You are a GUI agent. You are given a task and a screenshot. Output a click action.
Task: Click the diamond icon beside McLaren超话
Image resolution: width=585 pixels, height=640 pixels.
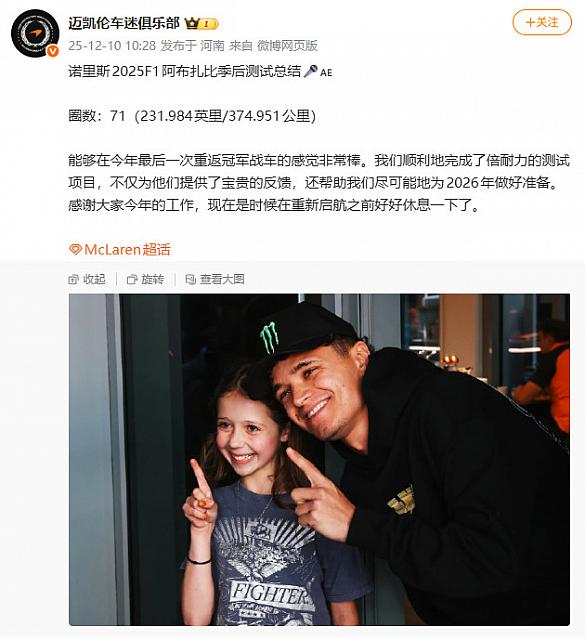click(75, 249)
